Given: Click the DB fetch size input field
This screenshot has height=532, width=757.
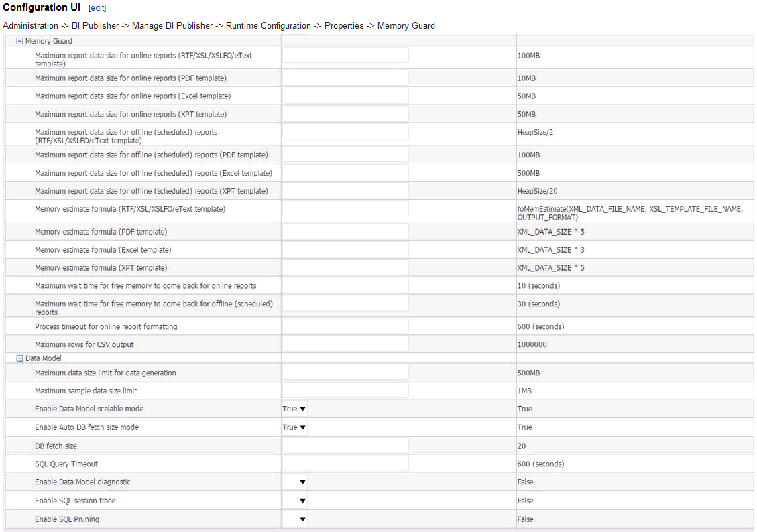Looking at the screenshot, I should click(345, 445).
